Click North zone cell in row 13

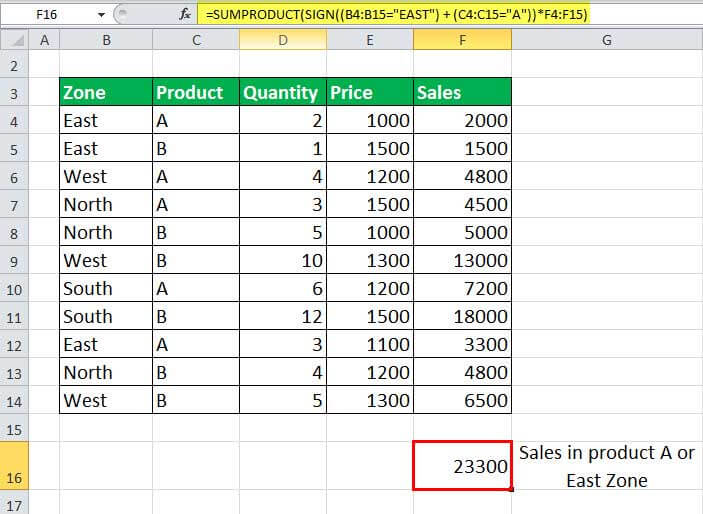click(106, 372)
